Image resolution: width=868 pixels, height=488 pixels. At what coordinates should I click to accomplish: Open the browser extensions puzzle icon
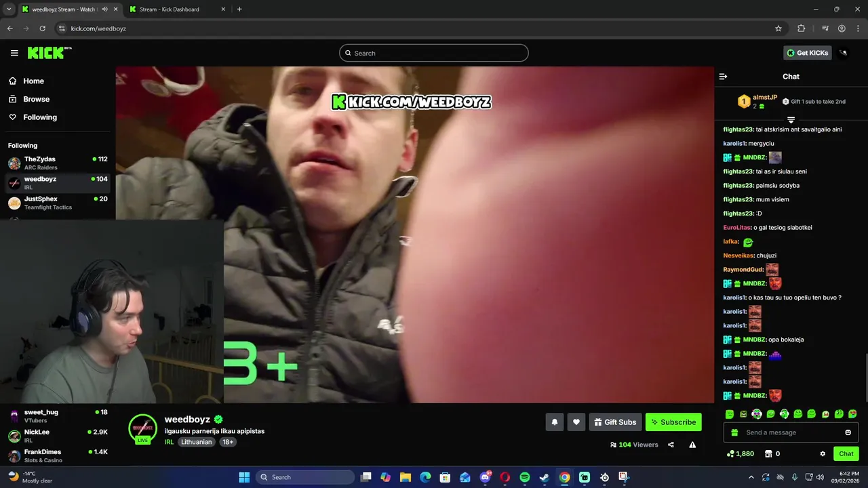(802, 28)
